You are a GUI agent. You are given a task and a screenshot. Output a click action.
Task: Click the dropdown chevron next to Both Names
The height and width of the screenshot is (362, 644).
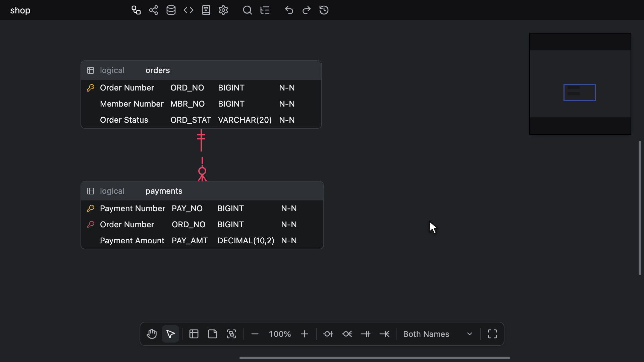470,334
